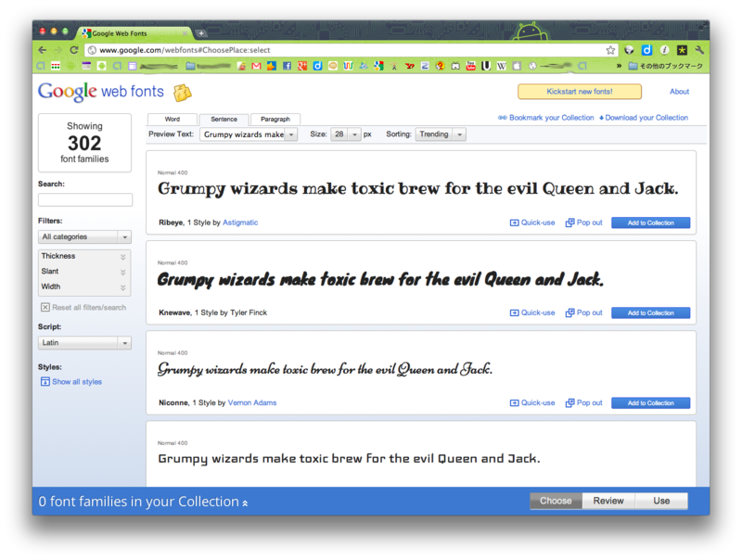This screenshot has width=742, height=560.
Task: Click the Reset all filters/search checkbox
Action: click(45, 308)
